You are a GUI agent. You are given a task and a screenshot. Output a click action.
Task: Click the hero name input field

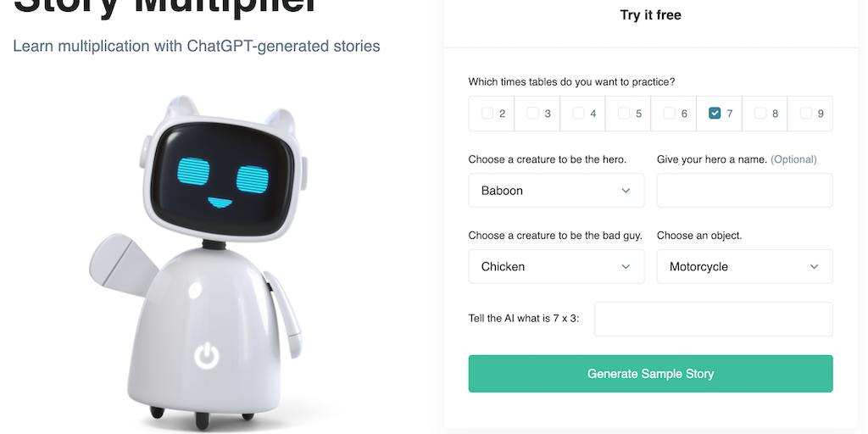[x=744, y=191]
